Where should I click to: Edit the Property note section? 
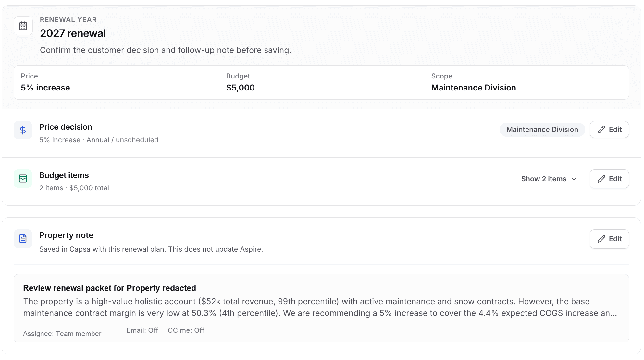[609, 239]
